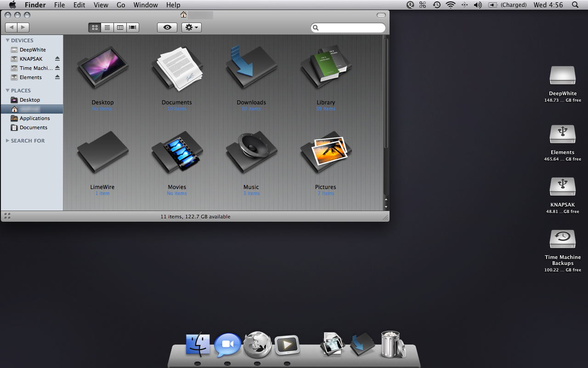The image size is (588, 368).
Task: Select Time Machine Backups drive on desktop
Action: 562,239
